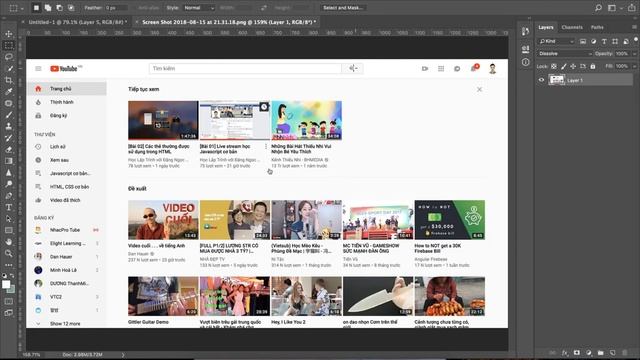Select the Eyedropper tool
The height and width of the screenshot is (360, 640).
point(9,91)
